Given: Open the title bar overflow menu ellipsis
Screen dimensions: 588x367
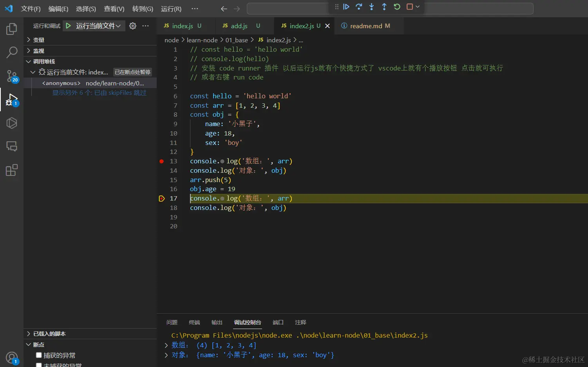Looking at the screenshot, I should (x=195, y=9).
